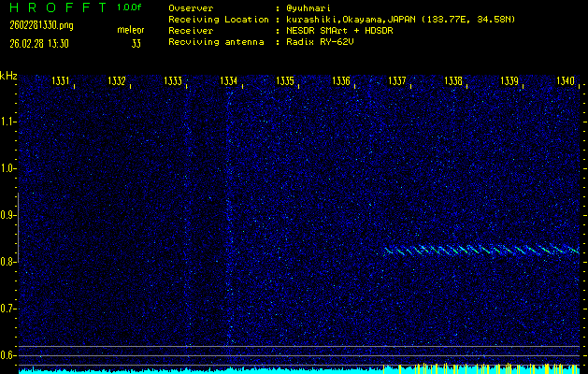Click the 1340 time marker
This screenshot has height=374, width=588.
tap(566, 82)
